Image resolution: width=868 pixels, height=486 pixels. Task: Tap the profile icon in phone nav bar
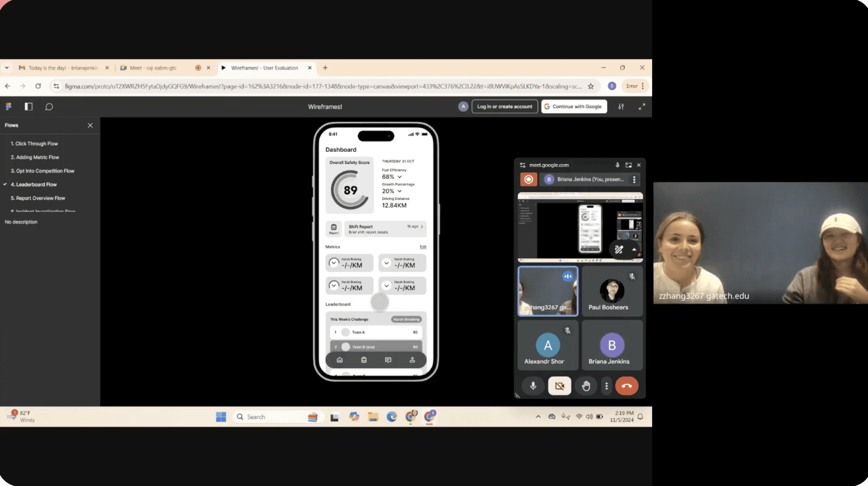pyautogui.click(x=412, y=360)
